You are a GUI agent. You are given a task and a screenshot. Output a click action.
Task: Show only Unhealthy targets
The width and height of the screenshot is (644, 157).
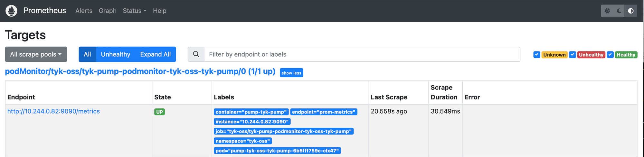(x=115, y=54)
